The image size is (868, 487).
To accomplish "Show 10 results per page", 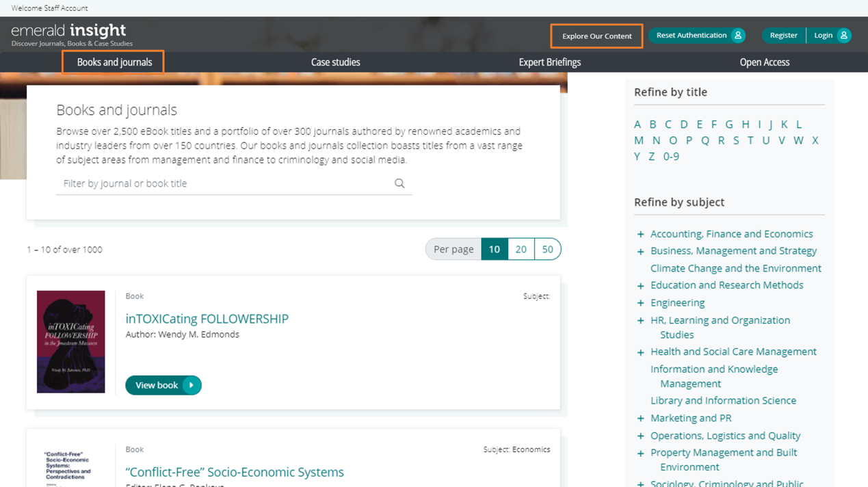I will pyautogui.click(x=495, y=249).
